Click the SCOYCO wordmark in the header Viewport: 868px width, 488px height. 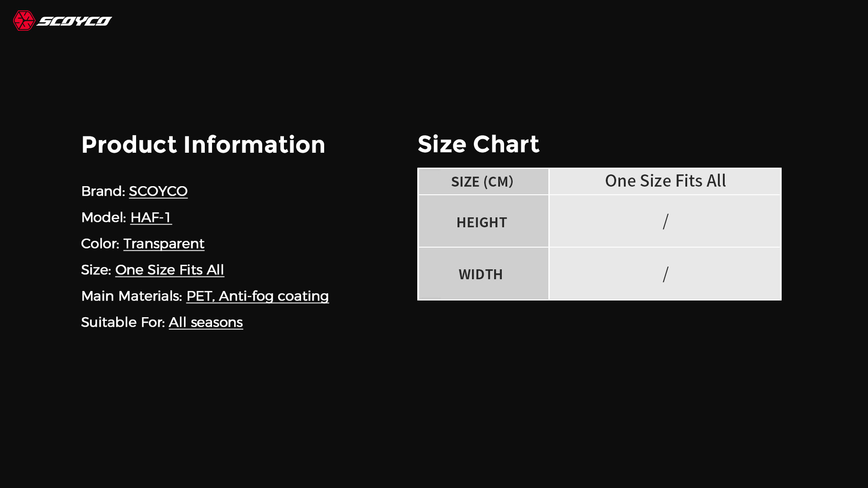pos(75,21)
